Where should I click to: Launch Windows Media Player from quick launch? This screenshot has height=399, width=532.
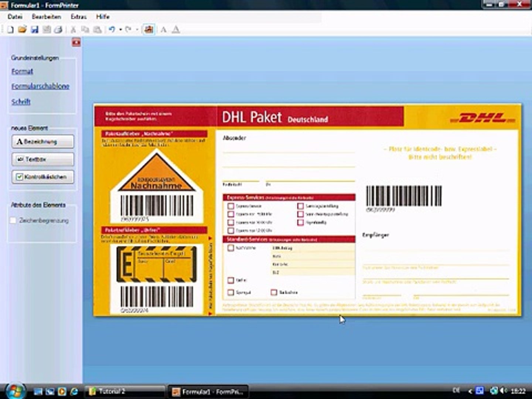coord(62,391)
